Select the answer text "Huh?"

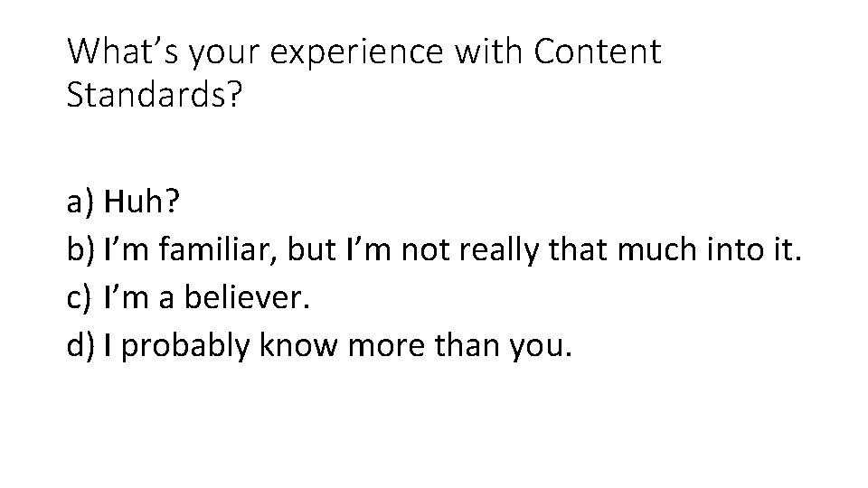pos(142,204)
